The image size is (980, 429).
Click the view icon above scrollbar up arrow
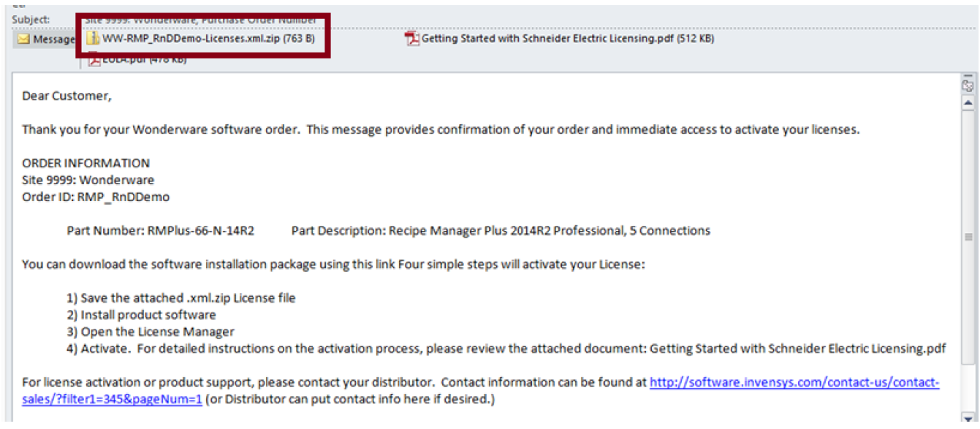tap(968, 86)
